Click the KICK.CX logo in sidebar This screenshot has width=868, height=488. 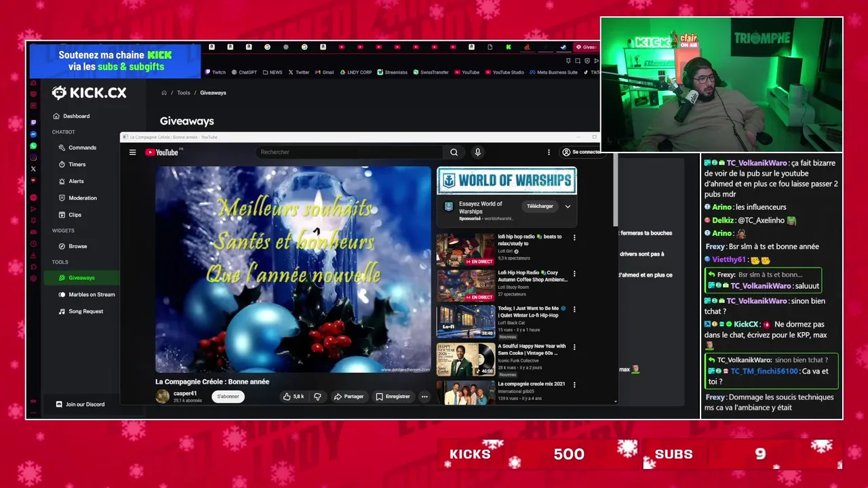click(89, 93)
